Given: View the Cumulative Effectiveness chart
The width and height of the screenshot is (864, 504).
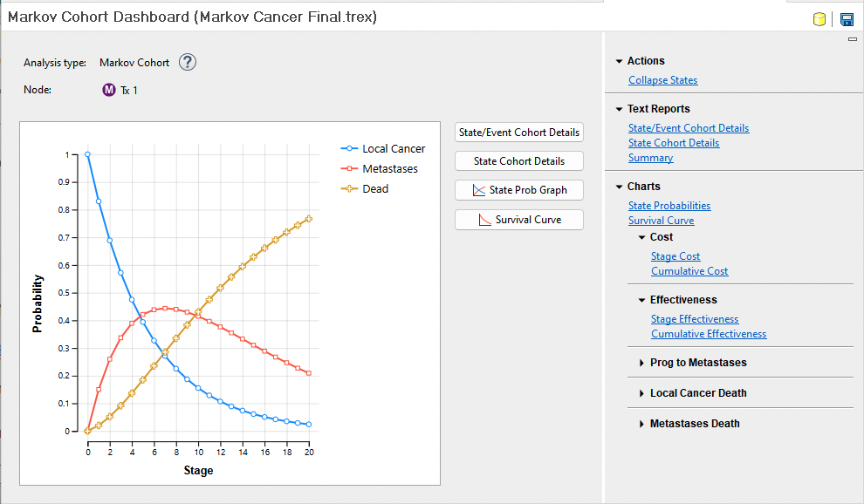Looking at the screenshot, I should tap(708, 333).
